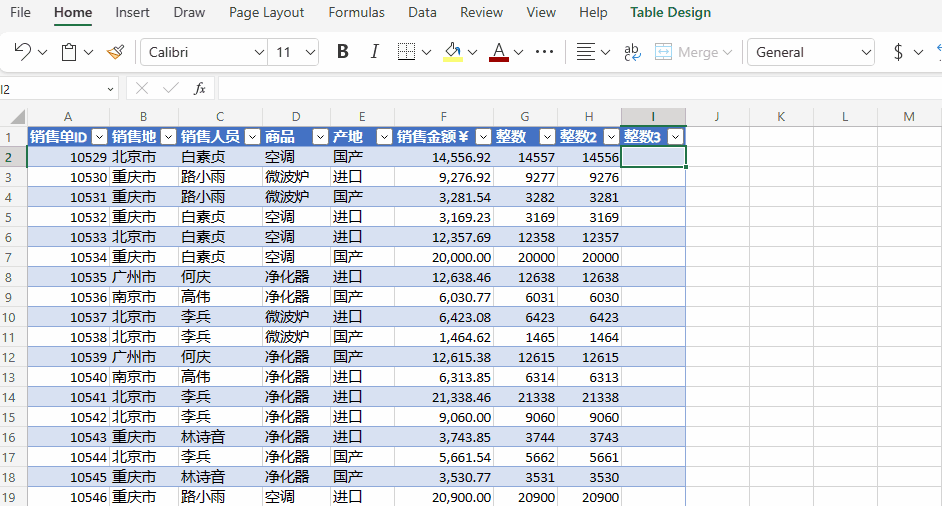The width and height of the screenshot is (942, 506).
Task: Click cell showing 林诗音 in row 16
Action: point(220,437)
